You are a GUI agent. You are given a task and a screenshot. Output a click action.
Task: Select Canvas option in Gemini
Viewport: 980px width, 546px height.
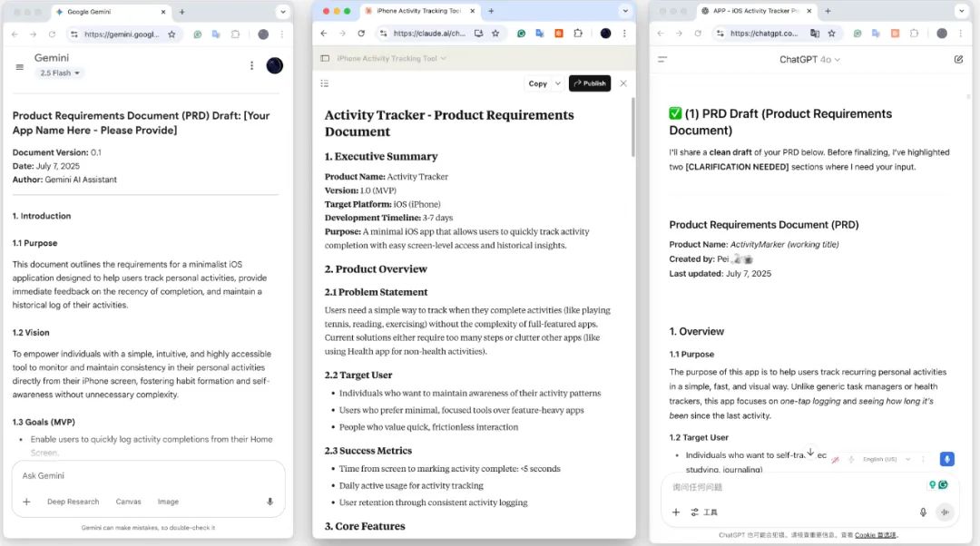[x=128, y=502]
